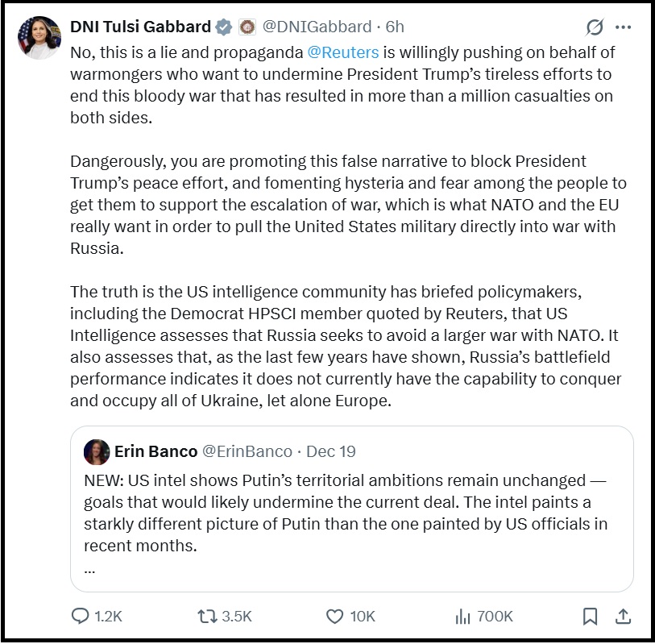Click the Dec 19 quoted post date

[x=331, y=451]
